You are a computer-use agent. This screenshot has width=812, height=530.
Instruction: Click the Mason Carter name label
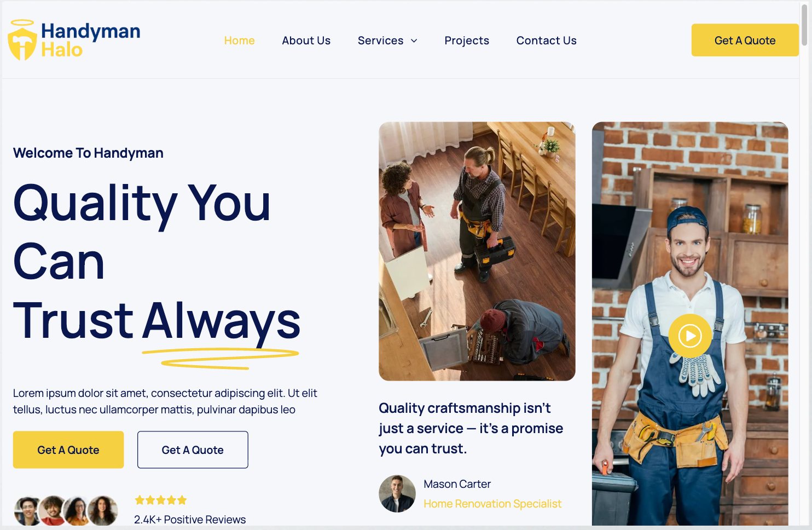457,484
